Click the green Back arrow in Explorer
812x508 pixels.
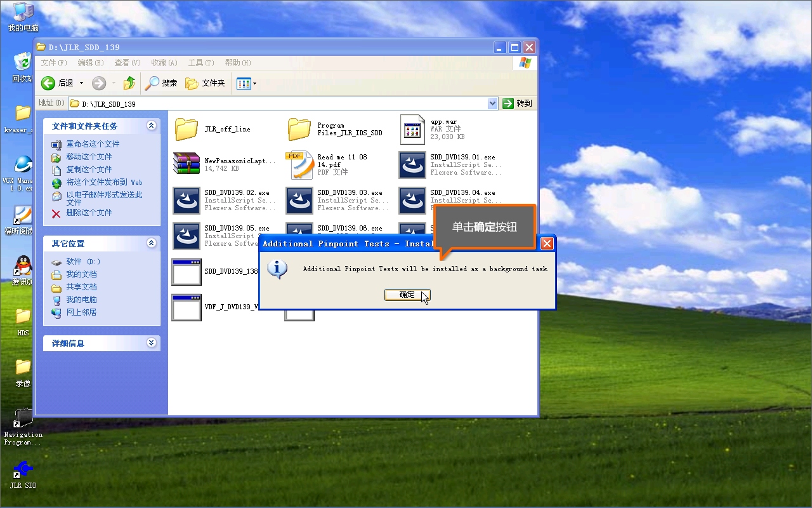pos(48,83)
